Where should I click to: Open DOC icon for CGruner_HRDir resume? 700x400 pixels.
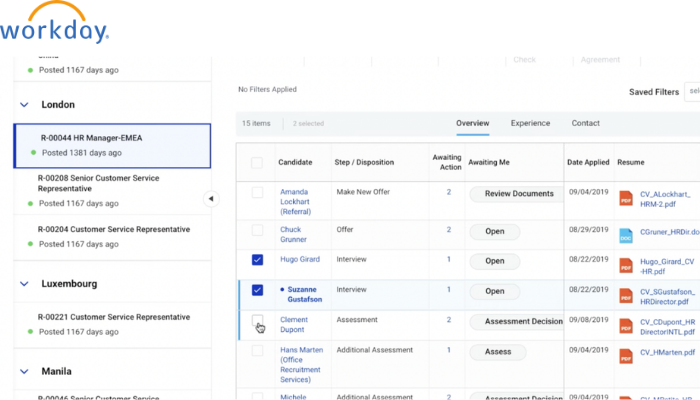pos(626,236)
